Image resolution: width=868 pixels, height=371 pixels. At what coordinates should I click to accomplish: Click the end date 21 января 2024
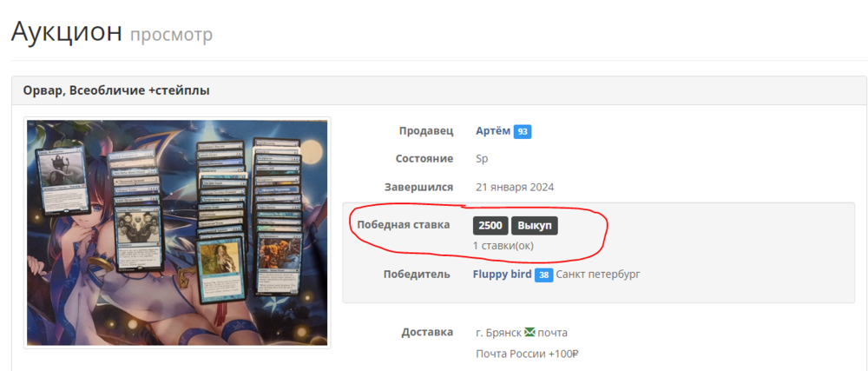(515, 187)
